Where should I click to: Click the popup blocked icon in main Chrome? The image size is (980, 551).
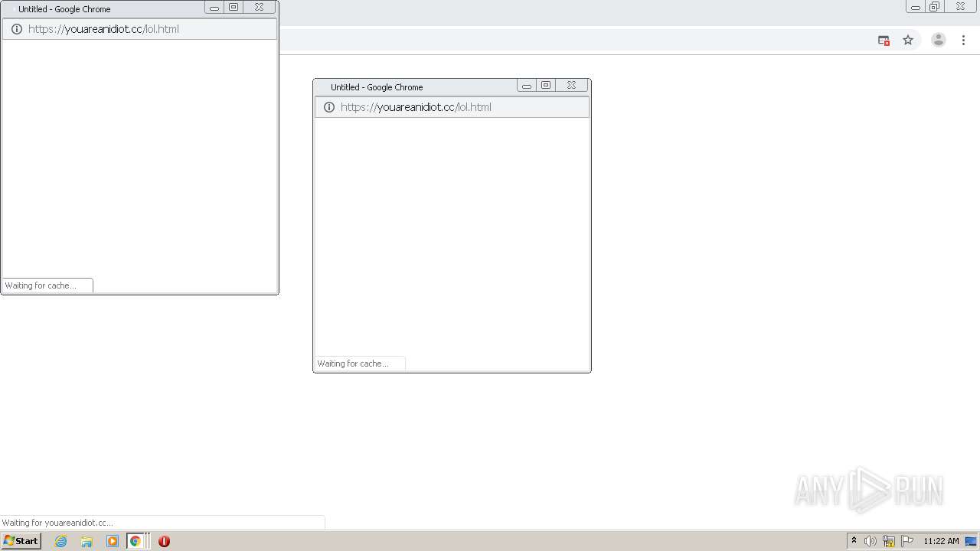884,40
